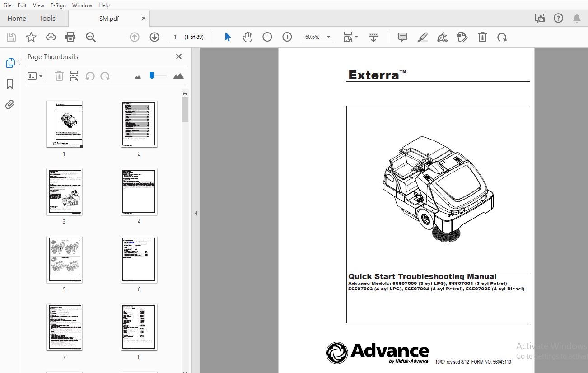Open the share chat icon top right

(x=539, y=19)
